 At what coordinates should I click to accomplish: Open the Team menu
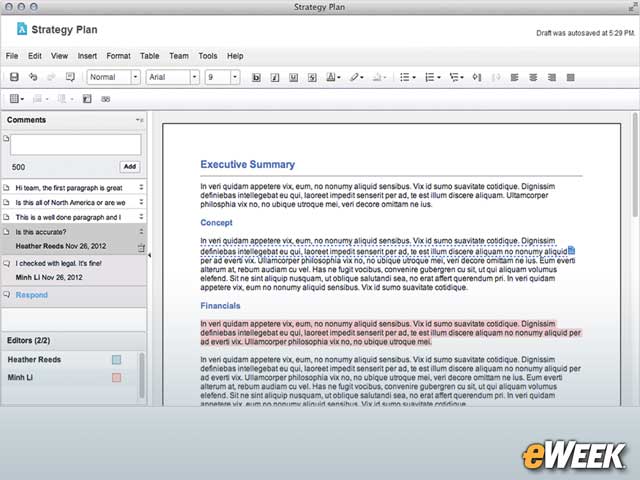click(x=179, y=56)
